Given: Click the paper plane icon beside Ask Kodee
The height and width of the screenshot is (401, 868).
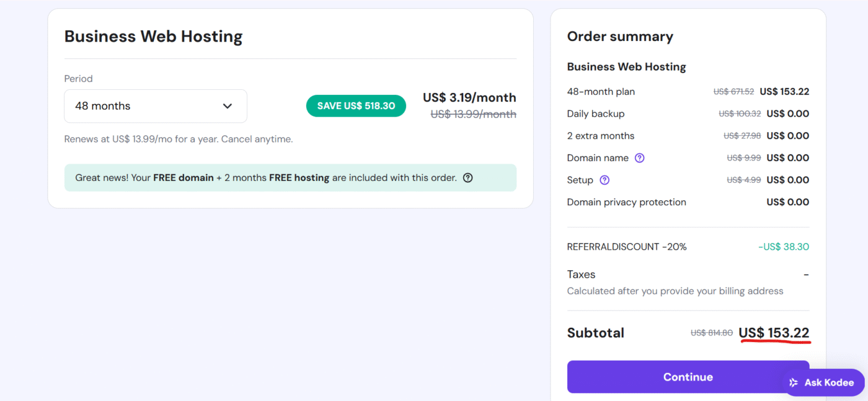Looking at the screenshot, I should [x=795, y=382].
